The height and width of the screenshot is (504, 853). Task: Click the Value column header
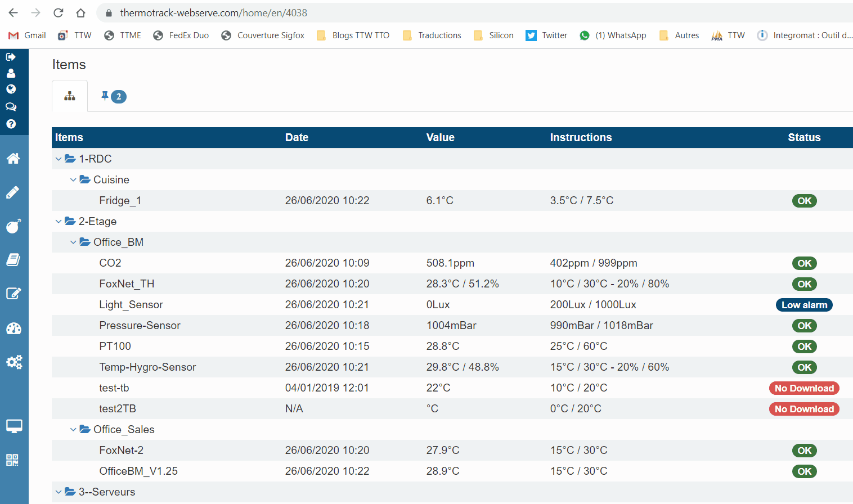[x=440, y=138]
